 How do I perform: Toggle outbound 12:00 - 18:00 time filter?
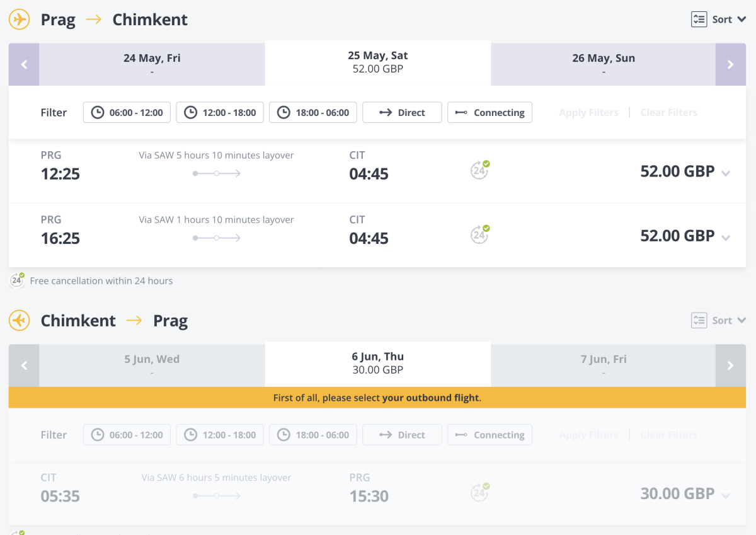220,113
